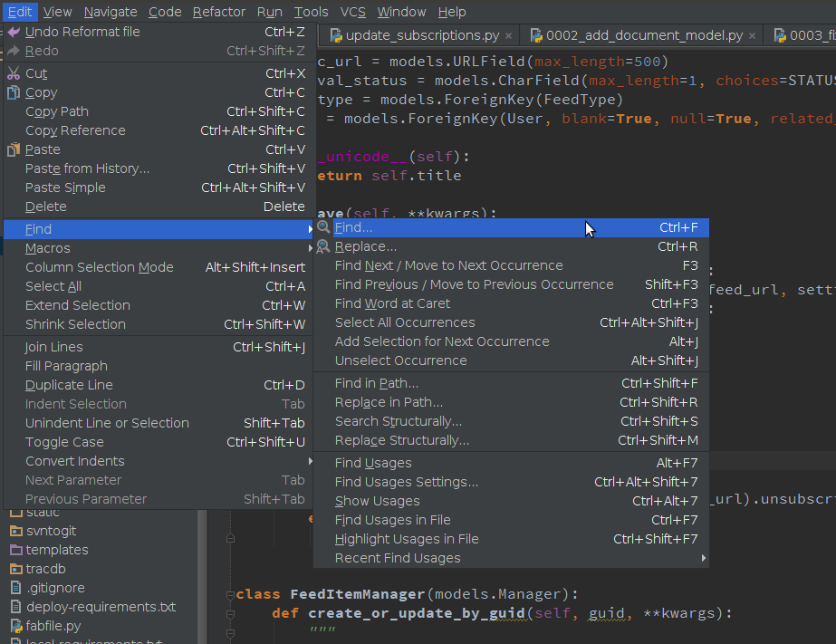This screenshot has width=836, height=644.
Task: Select Find Next / Move to Next Occurrence
Action: [x=512, y=266]
